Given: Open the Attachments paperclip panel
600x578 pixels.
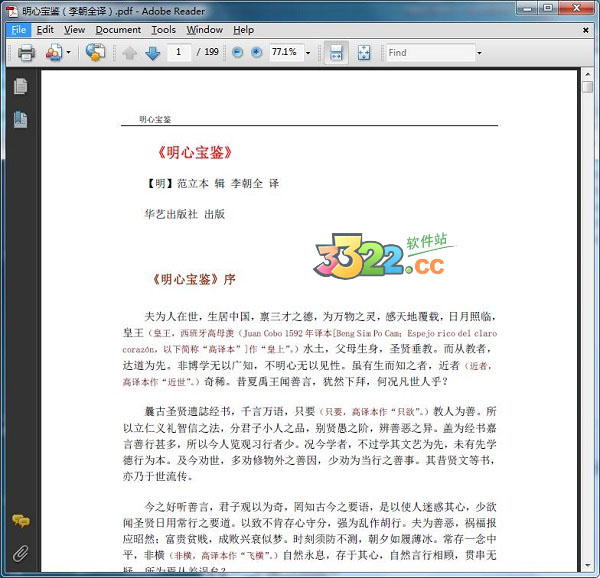Looking at the screenshot, I should point(21,553).
